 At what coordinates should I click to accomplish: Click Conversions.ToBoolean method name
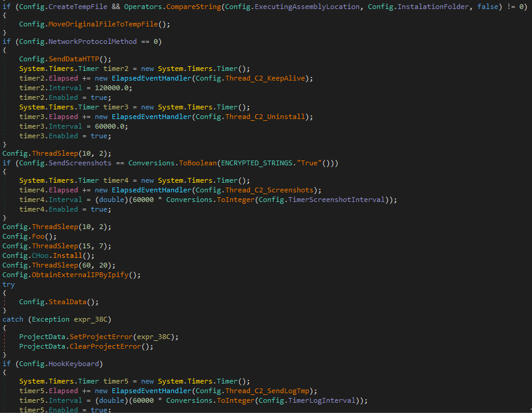pos(198,163)
